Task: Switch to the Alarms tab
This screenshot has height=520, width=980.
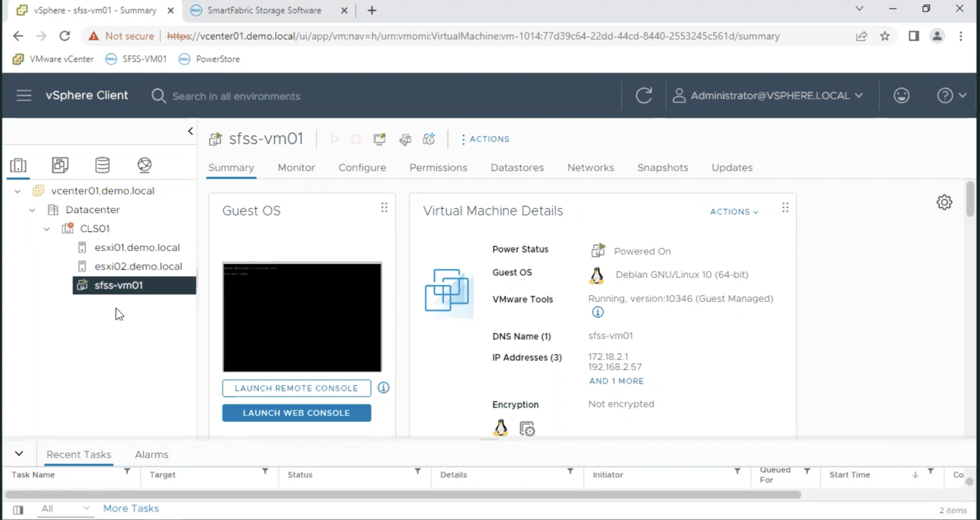Action: [152, 454]
